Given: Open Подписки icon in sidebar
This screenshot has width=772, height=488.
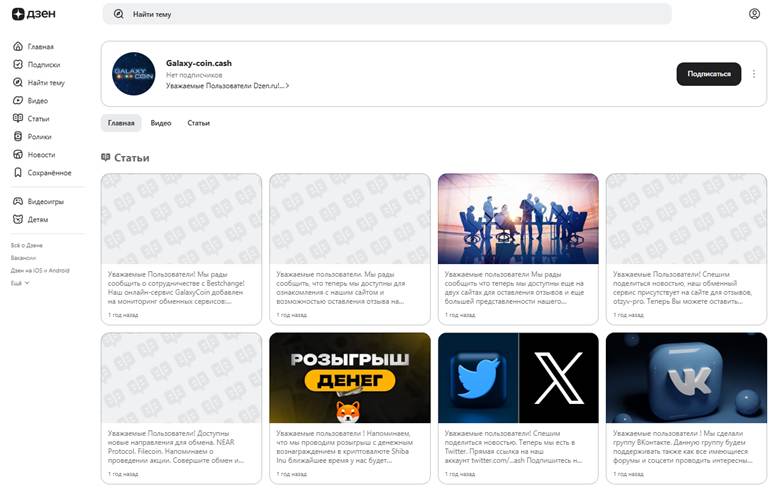Looking at the screenshot, I should coord(18,65).
